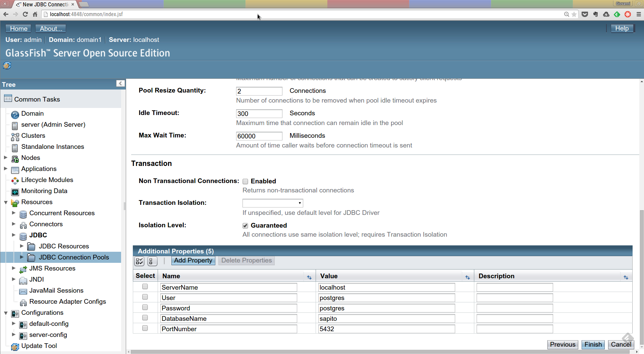The width and height of the screenshot is (644, 354).
Task: Bookmark page with star icon
Action: coord(574,14)
